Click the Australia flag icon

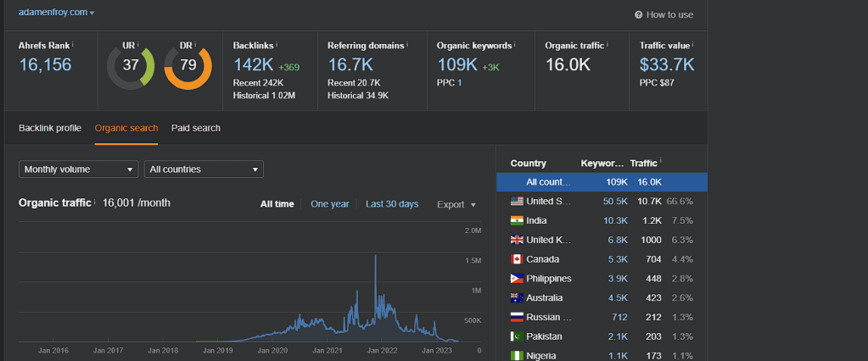(x=516, y=298)
